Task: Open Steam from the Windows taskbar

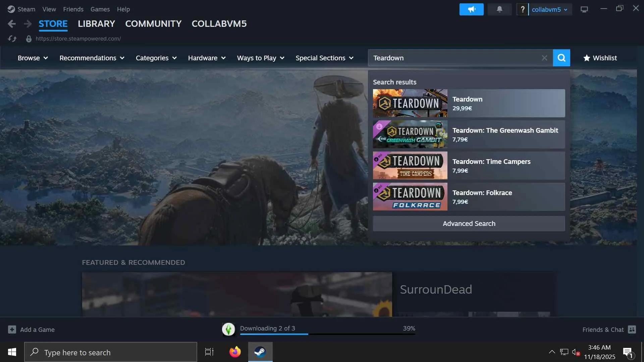Action: click(260, 352)
